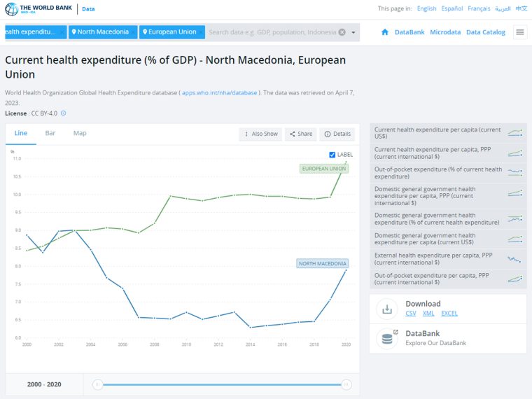The height and width of the screenshot is (399, 532).
Task: Open the Also Show options menu
Action: [260, 134]
